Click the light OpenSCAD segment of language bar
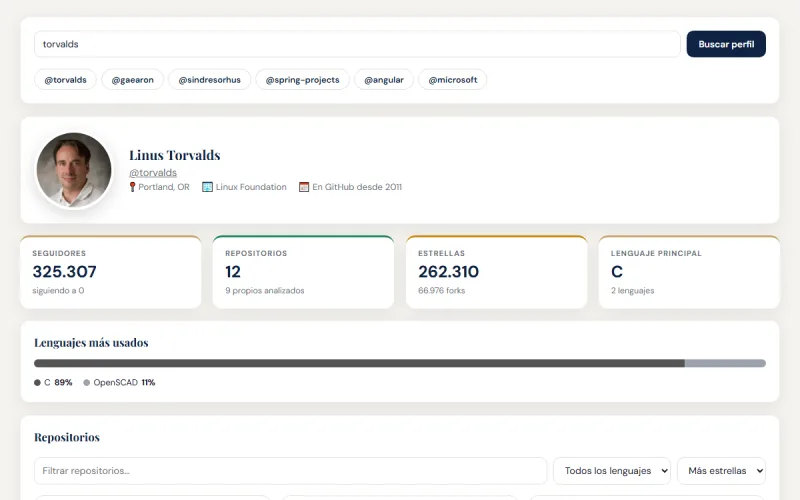The image size is (800, 500). (x=725, y=363)
